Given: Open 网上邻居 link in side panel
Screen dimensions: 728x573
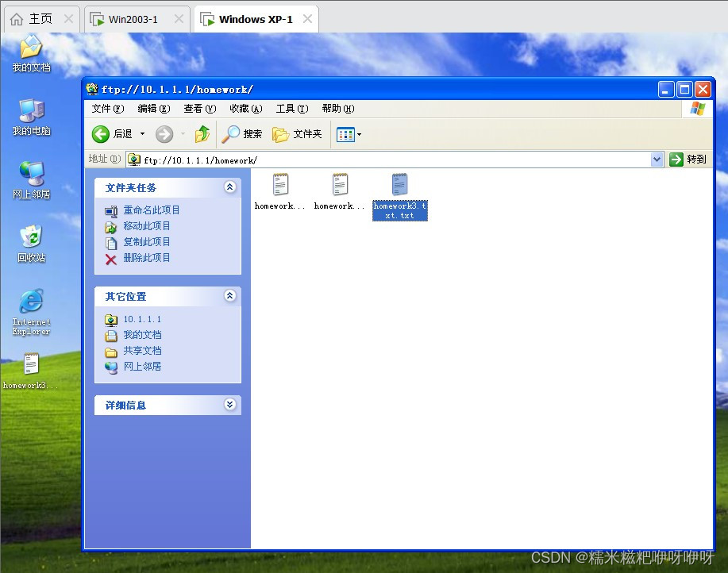Looking at the screenshot, I should (x=142, y=367).
